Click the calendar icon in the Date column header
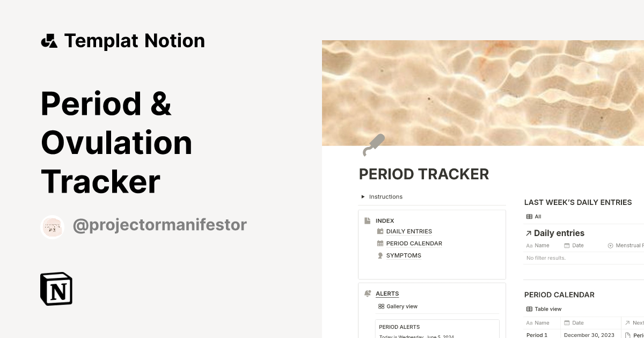 (567, 245)
